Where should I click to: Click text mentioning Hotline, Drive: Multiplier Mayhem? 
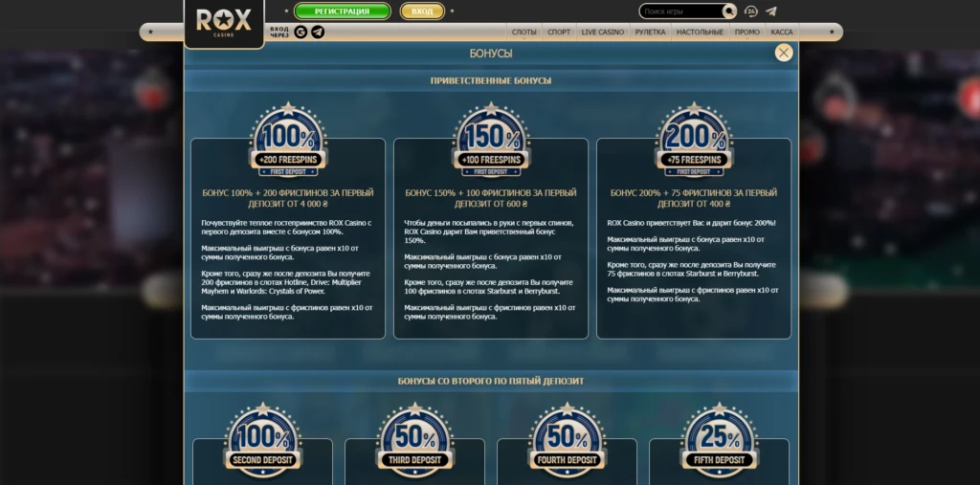point(287,282)
